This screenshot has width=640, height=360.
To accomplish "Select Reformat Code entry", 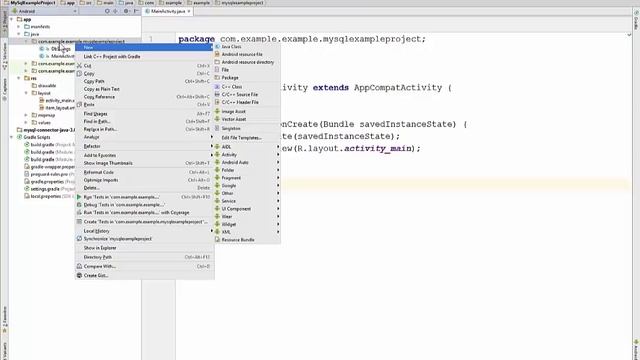I will click(144, 172).
